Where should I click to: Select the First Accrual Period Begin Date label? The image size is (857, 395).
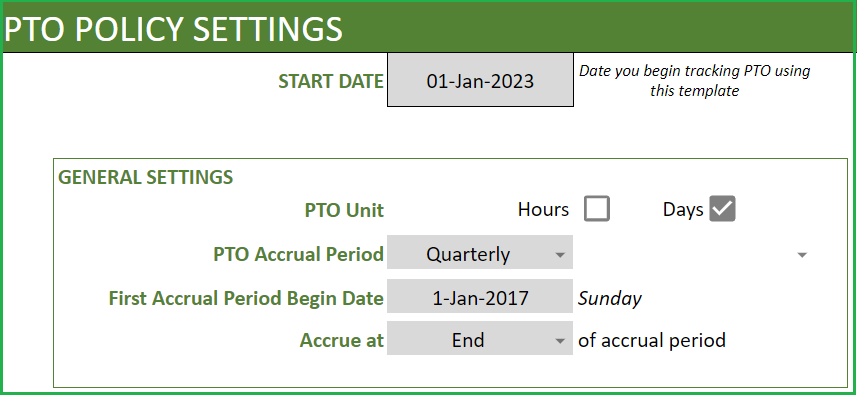(246, 298)
